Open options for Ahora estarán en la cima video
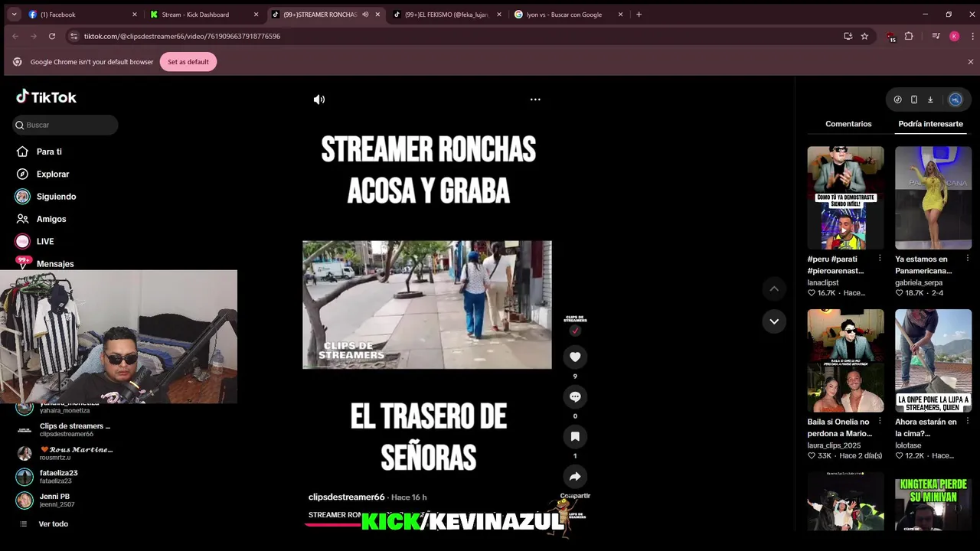980x551 pixels. click(x=968, y=422)
